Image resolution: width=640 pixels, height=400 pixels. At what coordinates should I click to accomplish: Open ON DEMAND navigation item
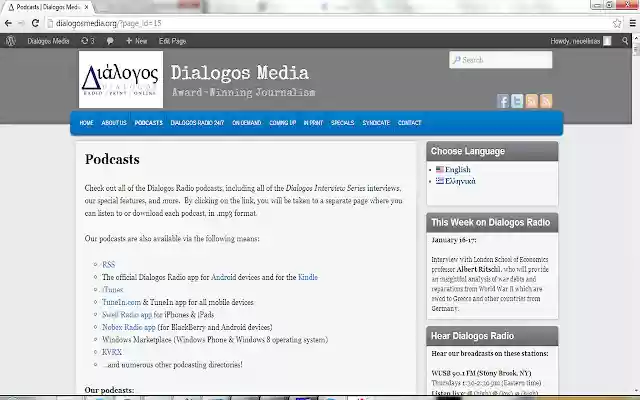(x=247, y=123)
